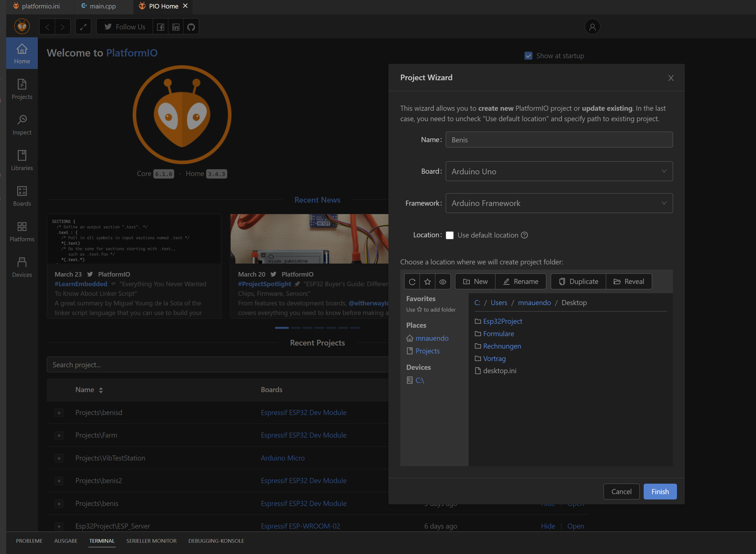
Task: Open the Platforms sidebar section
Action: click(22, 231)
